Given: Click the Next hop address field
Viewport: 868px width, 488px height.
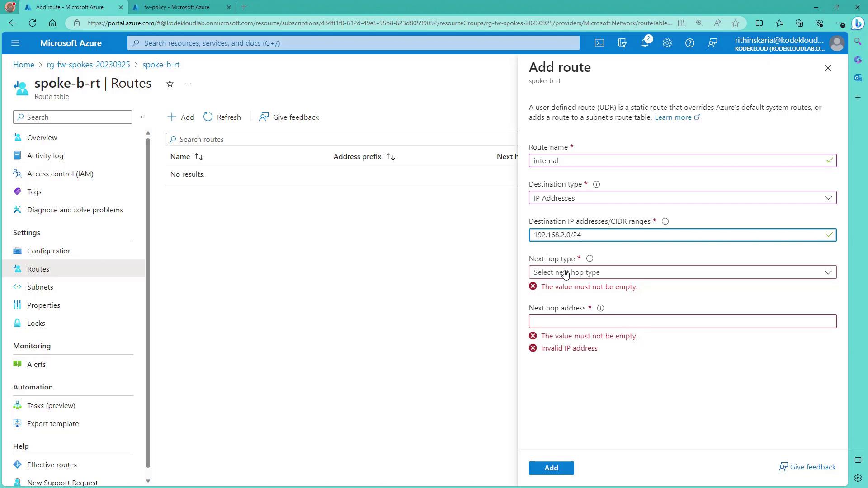Looking at the screenshot, I should (682, 322).
